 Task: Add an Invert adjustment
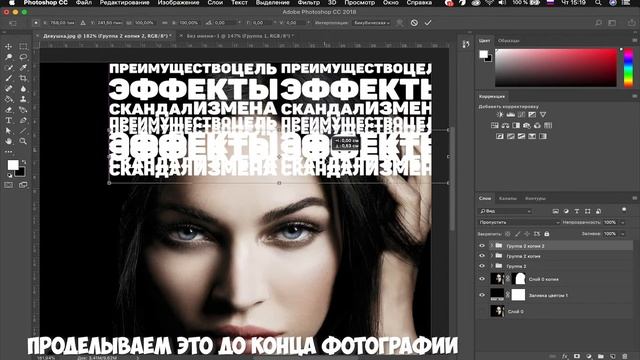500,136
